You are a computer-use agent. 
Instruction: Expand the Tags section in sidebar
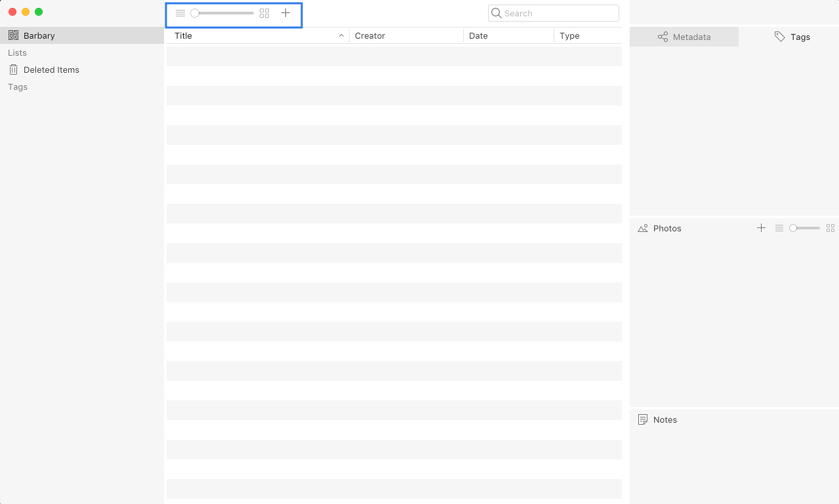point(18,87)
